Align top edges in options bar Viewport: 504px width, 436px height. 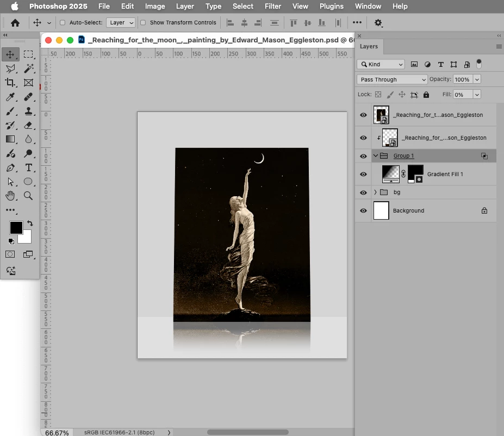click(x=293, y=23)
